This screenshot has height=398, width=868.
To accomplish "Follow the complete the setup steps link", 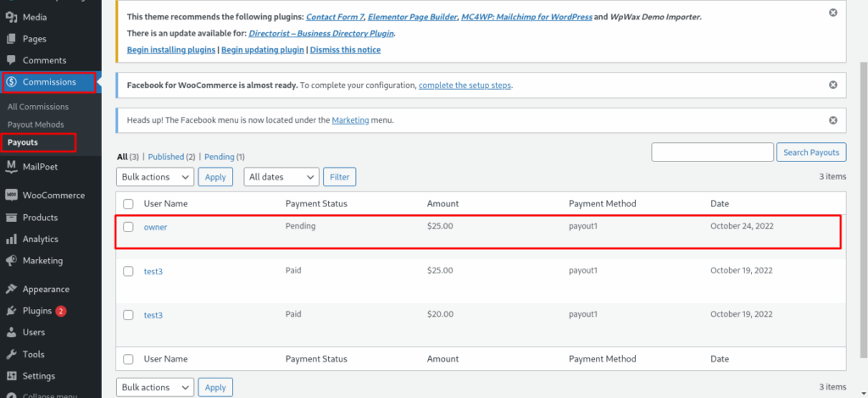I will pos(465,86).
